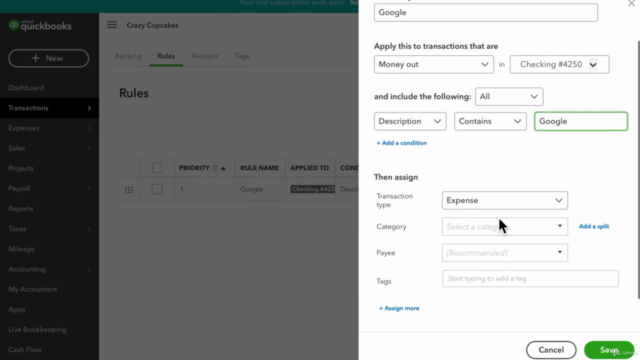The image size is (640, 360).
Task: Open Reports in the sidebar
Action: click(x=20, y=209)
